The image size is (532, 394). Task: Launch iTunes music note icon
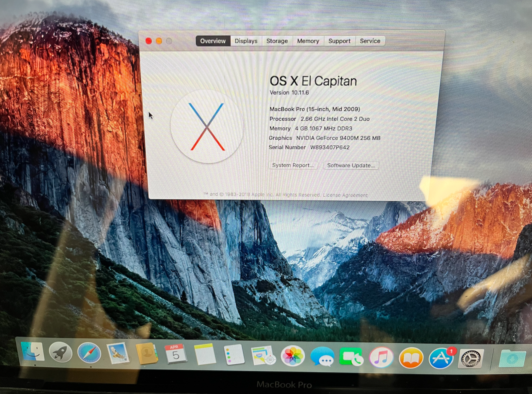tap(381, 357)
